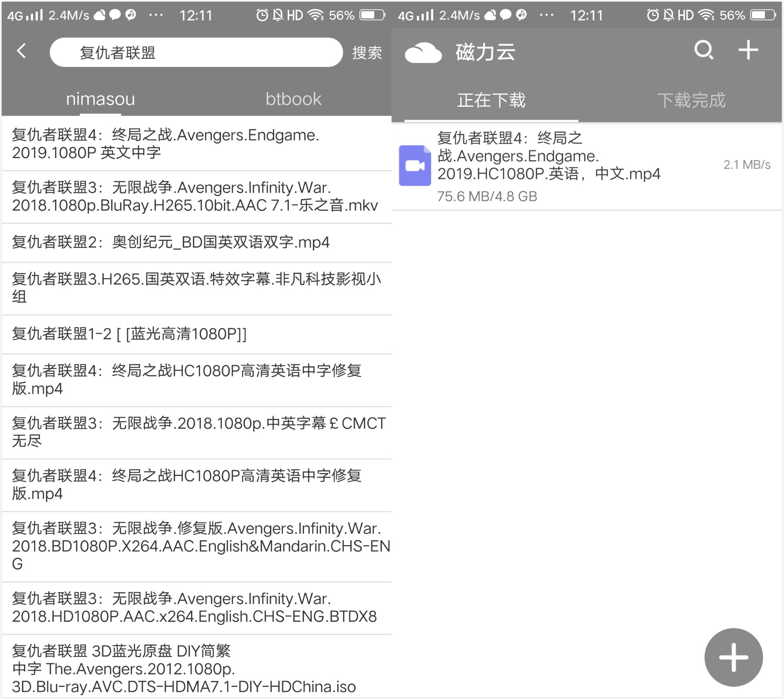Focus the 复仇者联盟 search input field
Screen dimensions: 784x699
(x=196, y=52)
